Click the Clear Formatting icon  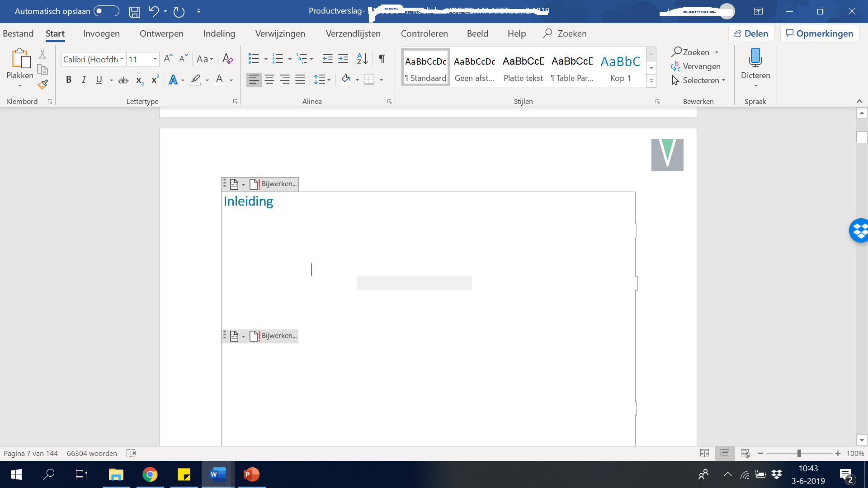(227, 59)
